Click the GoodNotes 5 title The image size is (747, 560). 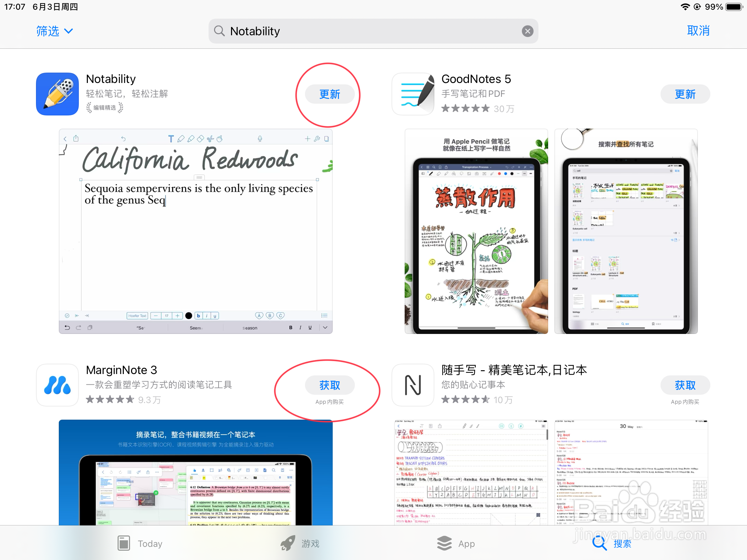point(476,79)
